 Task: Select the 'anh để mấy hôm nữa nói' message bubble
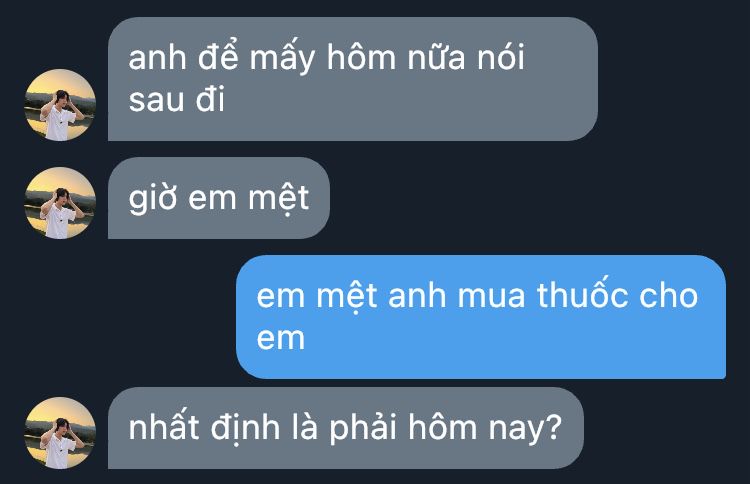pyautogui.click(x=353, y=79)
